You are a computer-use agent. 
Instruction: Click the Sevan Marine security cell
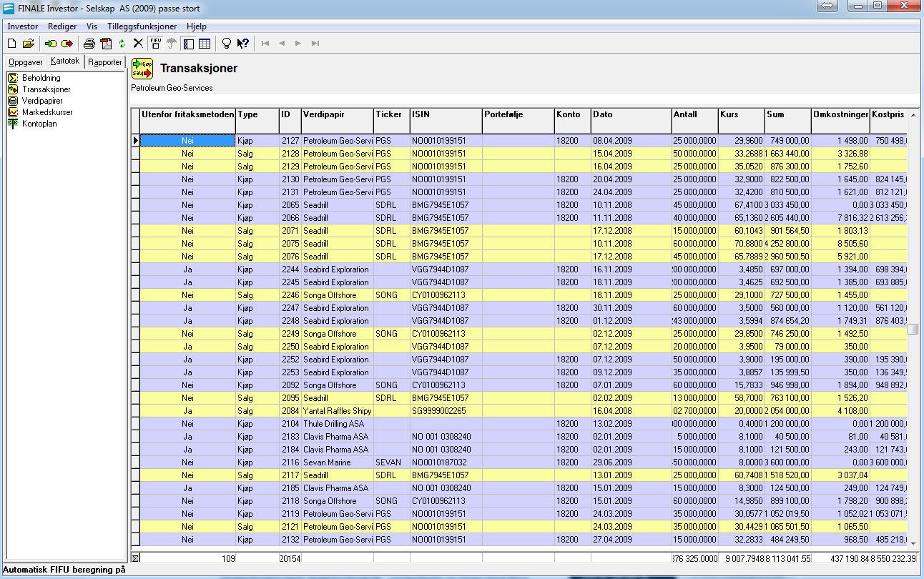338,462
